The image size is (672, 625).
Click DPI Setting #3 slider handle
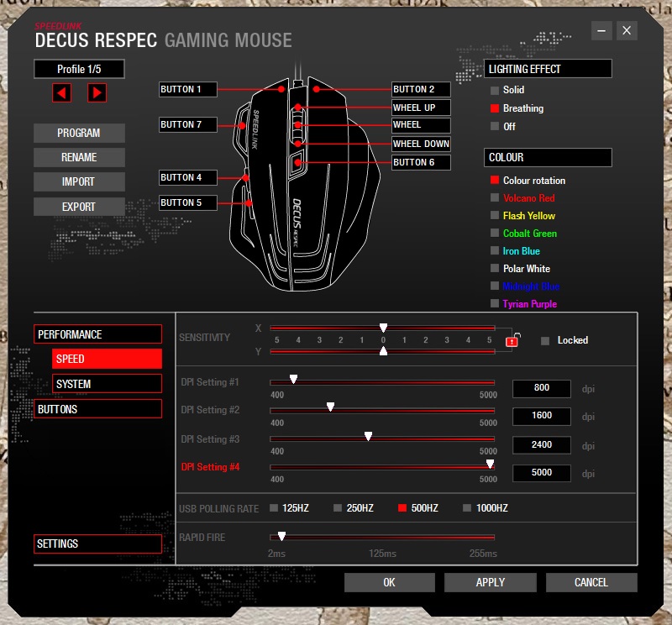368,436
